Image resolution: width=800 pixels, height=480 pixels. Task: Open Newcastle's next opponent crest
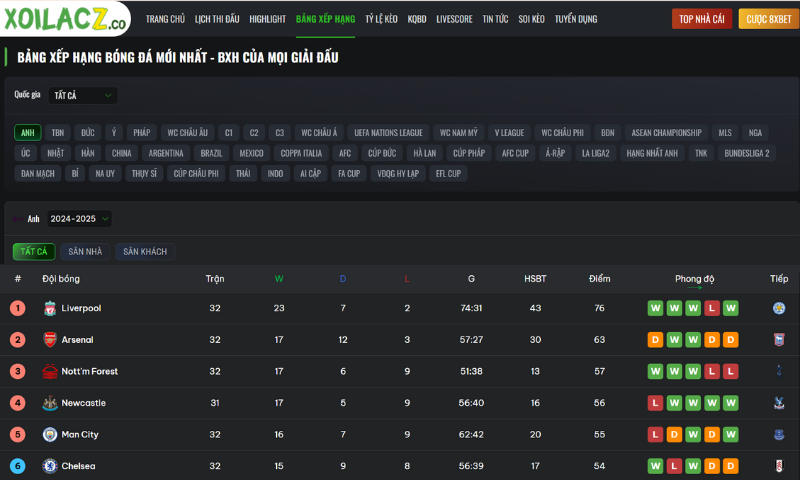click(779, 403)
